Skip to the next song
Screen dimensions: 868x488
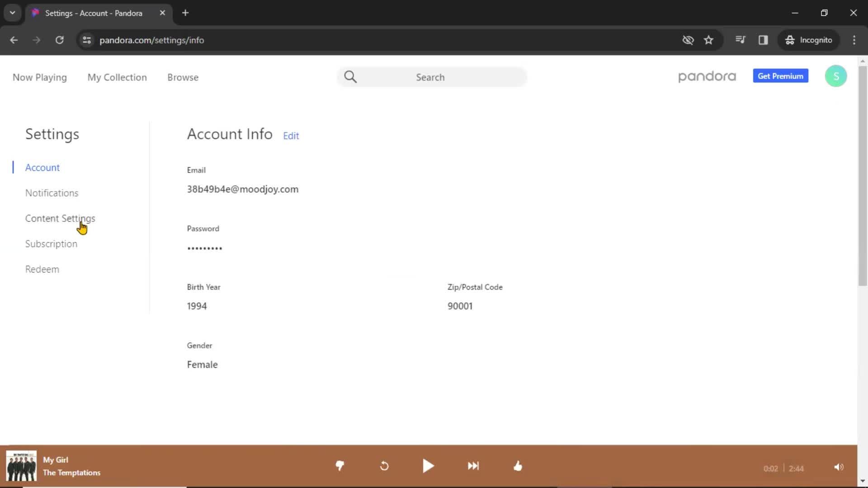click(473, 466)
